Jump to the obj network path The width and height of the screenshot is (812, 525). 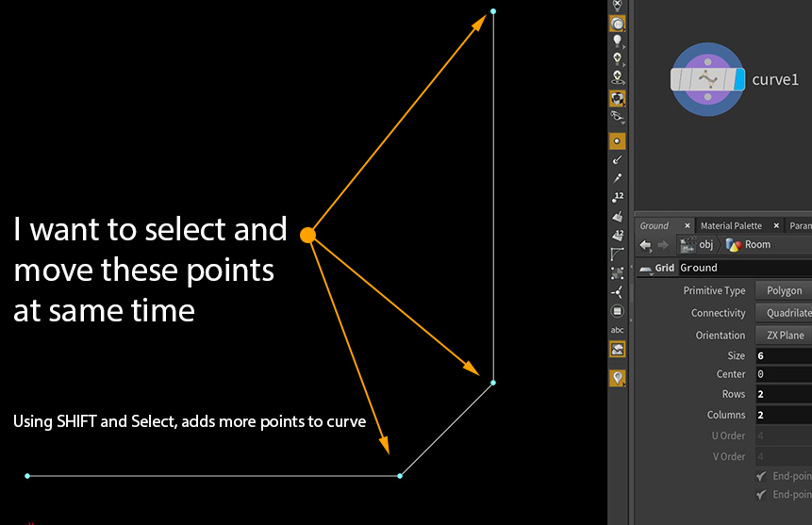point(697,245)
